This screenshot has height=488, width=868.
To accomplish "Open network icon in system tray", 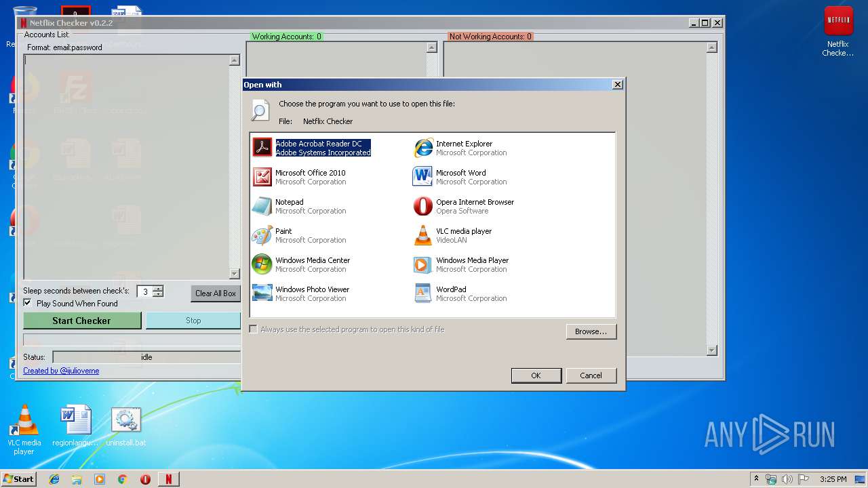I will pyautogui.click(x=771, y=479).
